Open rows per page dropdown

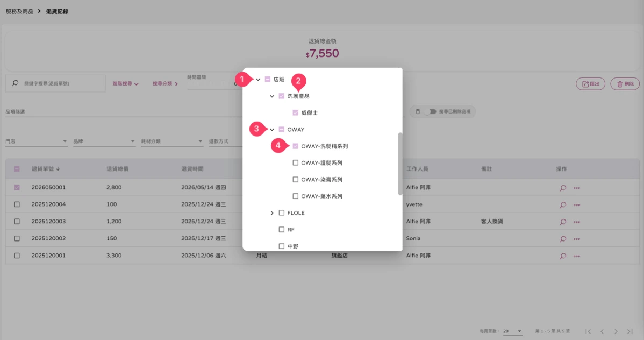(512, 331)
